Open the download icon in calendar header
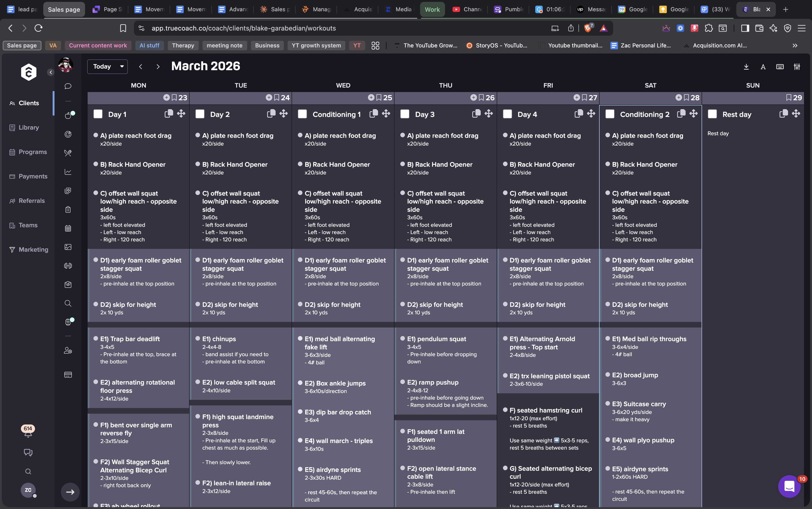 tap(746, 67)
